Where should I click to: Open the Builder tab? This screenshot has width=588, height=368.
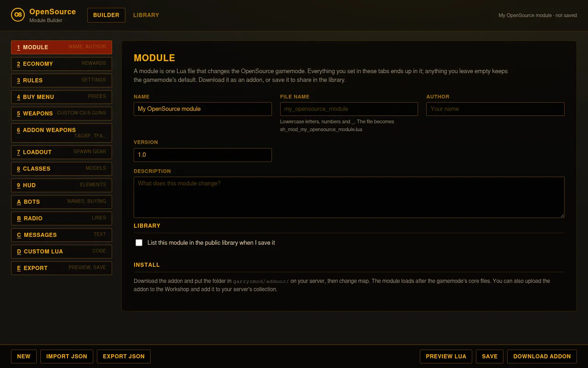tap(106, 15)
